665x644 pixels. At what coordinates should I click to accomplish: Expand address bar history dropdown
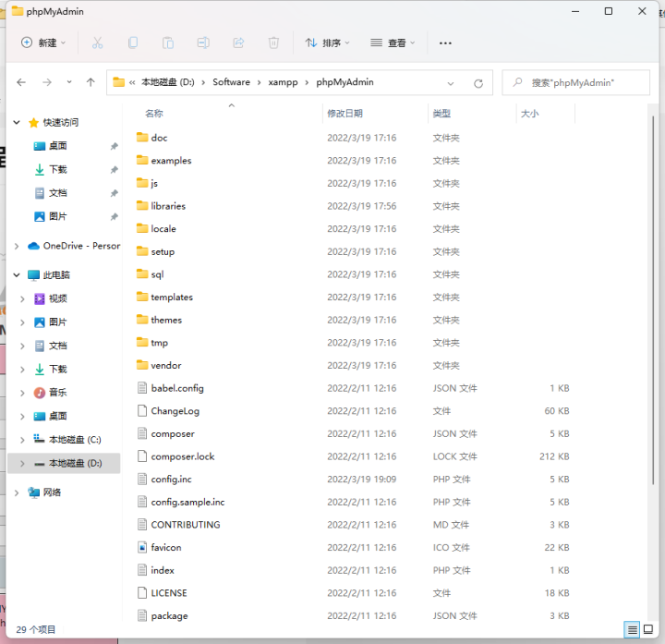(451, 83)
